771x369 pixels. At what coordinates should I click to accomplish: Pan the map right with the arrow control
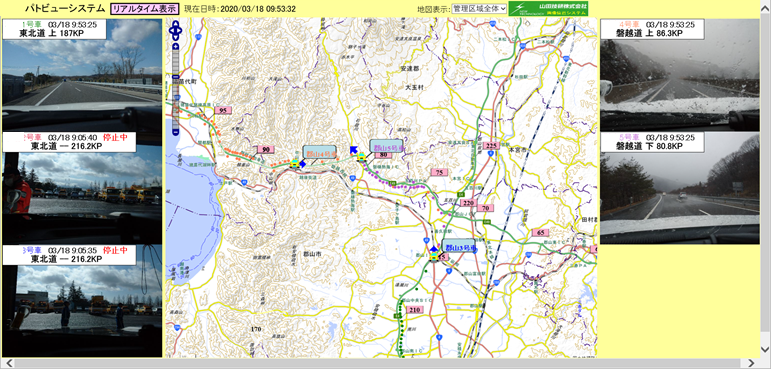coord(179,31)
